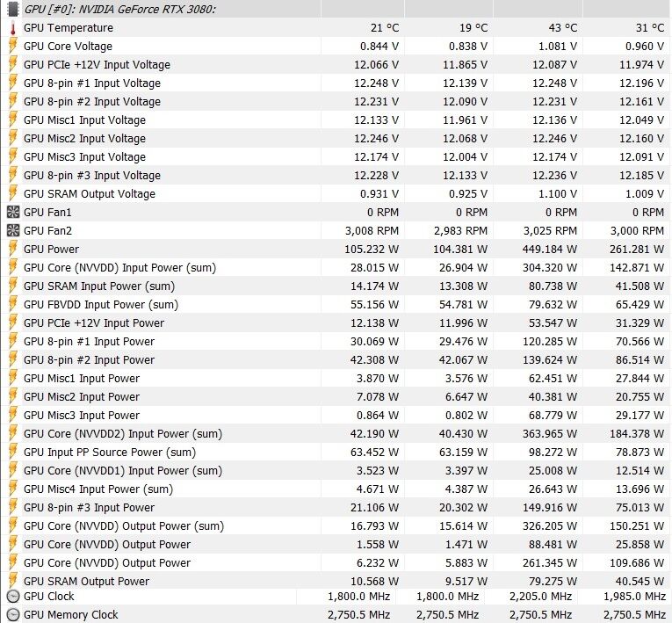Select the GPU [#0]: NVIDIA GeForce RTX 3080 header

coord(119,9)
